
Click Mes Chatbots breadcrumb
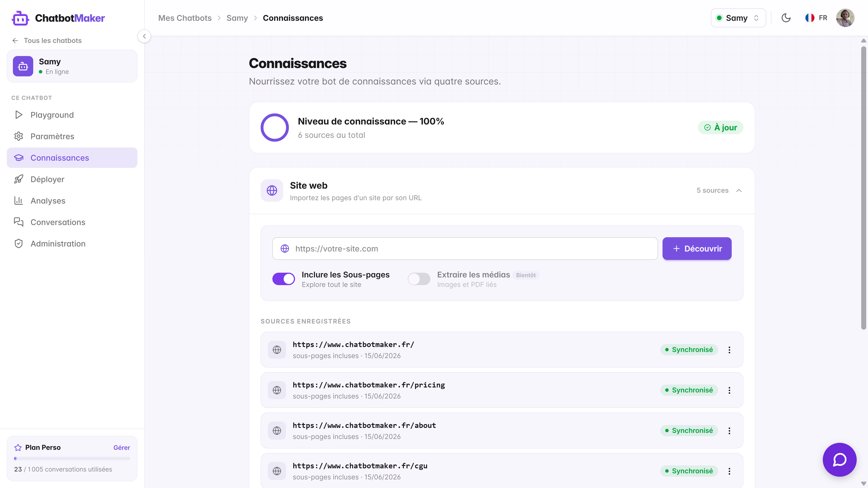point(185,18)
